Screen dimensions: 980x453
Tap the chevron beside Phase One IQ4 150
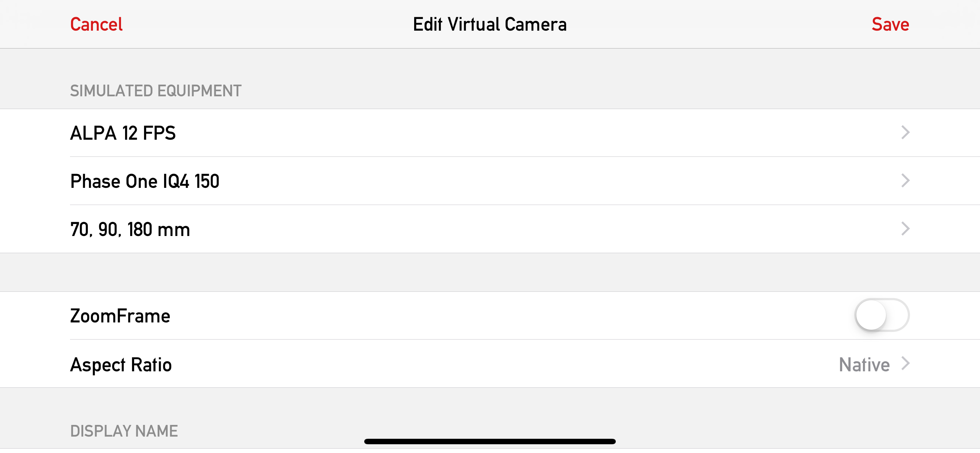(905, 181)
